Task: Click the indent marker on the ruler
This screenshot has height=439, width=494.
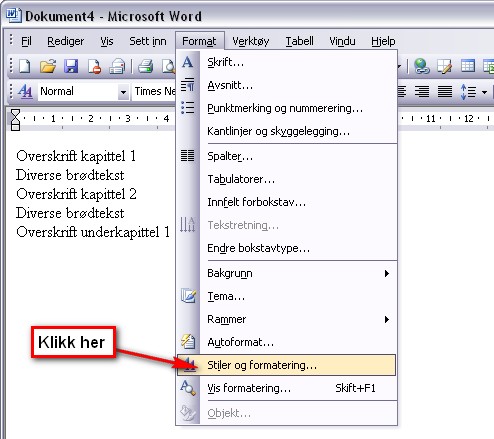Action: tap(15, 120)
